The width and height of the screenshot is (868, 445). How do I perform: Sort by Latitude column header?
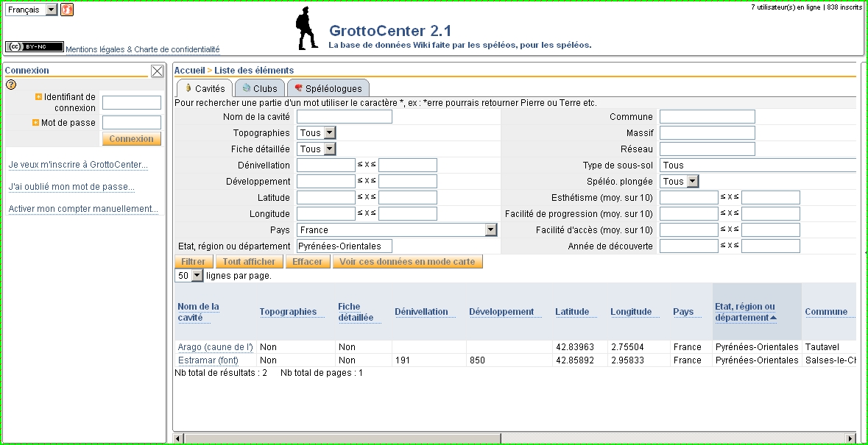pos(572,312)
